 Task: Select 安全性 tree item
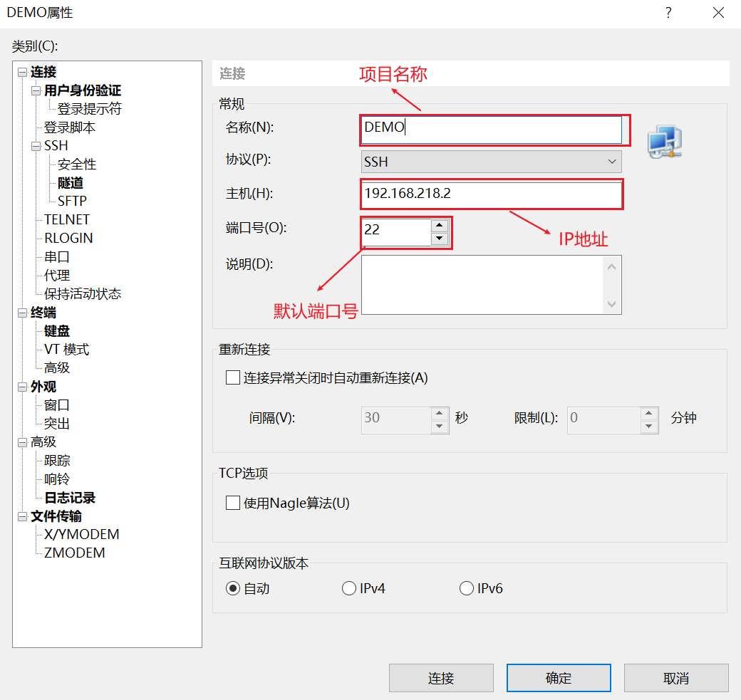coord(77,164)
